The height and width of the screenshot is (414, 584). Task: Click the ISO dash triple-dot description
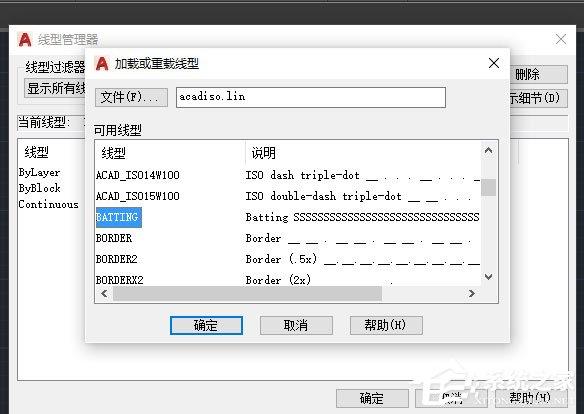tap(362, 175)
